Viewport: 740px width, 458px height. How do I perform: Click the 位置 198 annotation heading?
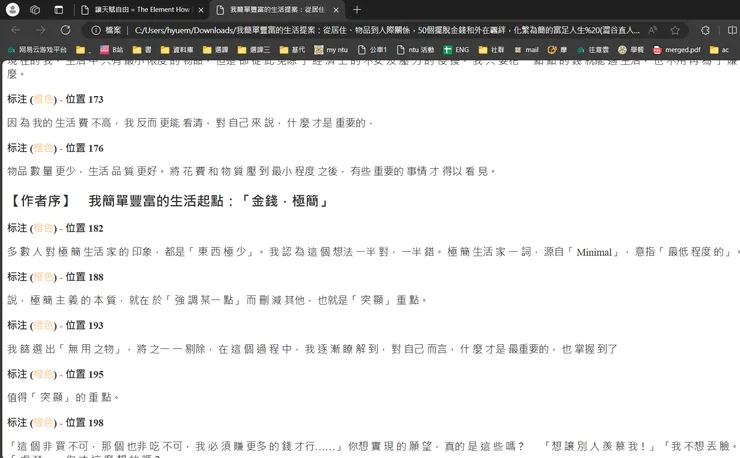point(55,423)
